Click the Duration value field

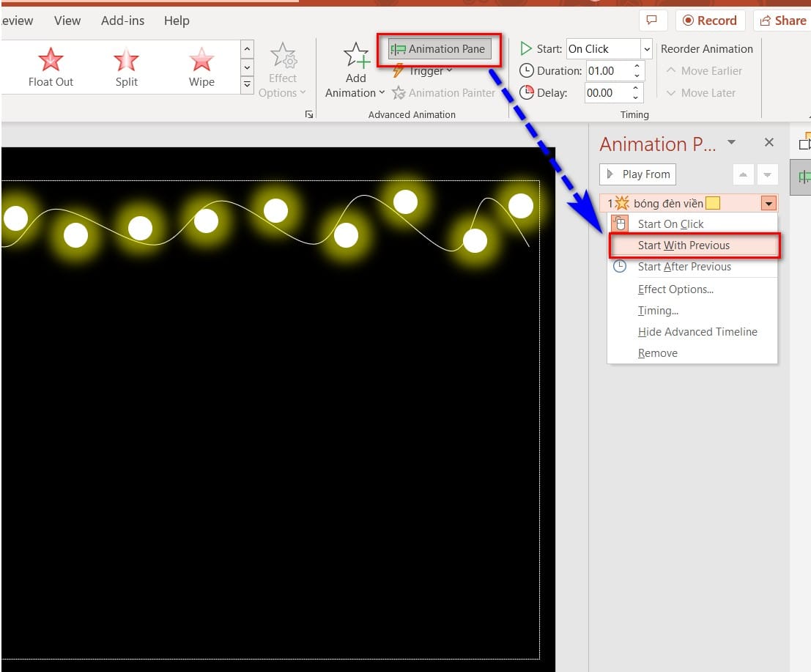click(607, 71)
